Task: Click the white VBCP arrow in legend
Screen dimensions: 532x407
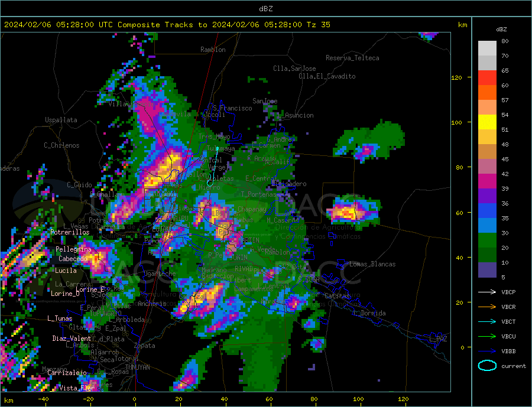Action: click(x=487, y=292)
